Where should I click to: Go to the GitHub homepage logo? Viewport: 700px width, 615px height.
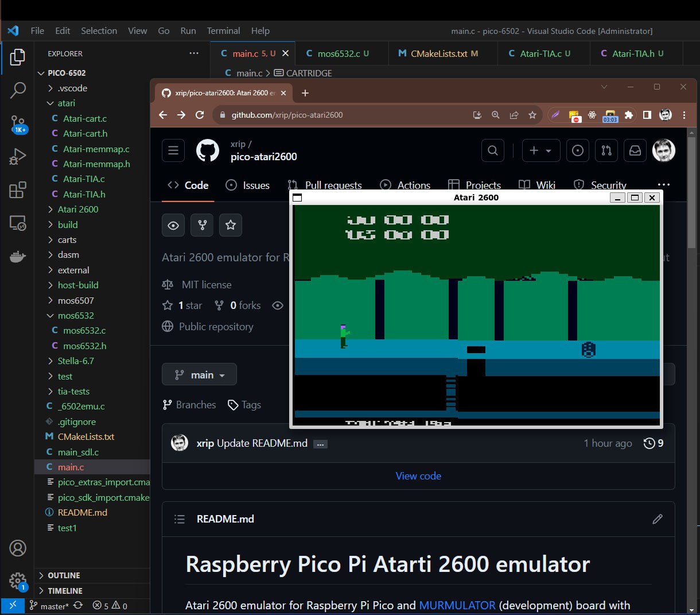[x=208, y=150]
